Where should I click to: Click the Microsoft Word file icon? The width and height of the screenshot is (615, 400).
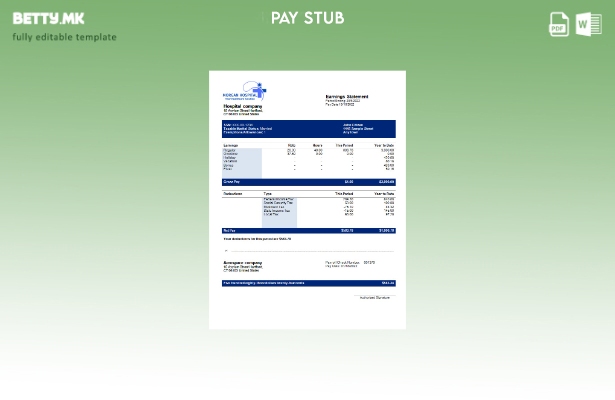[x=588, y=24]
